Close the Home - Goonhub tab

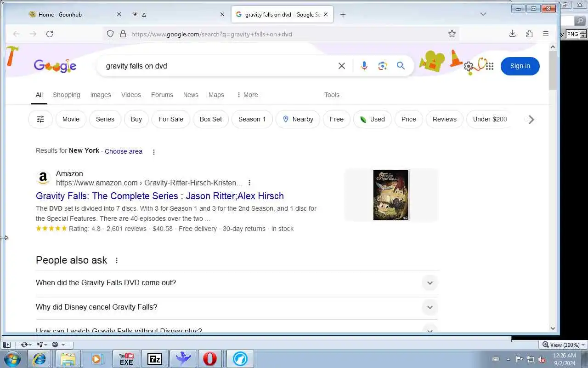coord(119,14)
